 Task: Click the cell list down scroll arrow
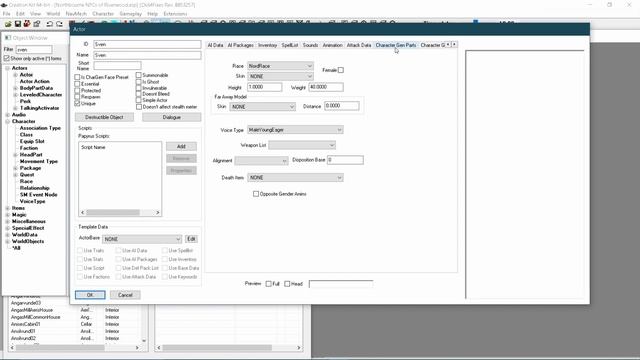[x=144, y=340]
